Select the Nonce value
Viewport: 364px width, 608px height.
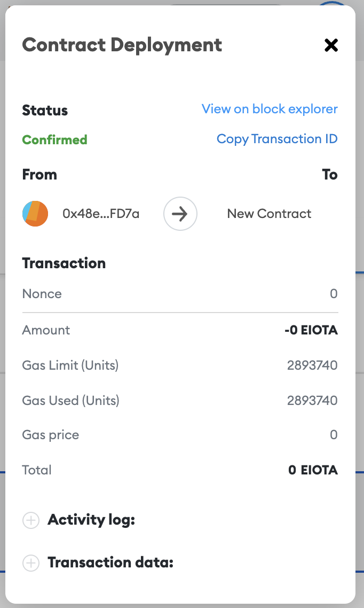pos(334,294)
